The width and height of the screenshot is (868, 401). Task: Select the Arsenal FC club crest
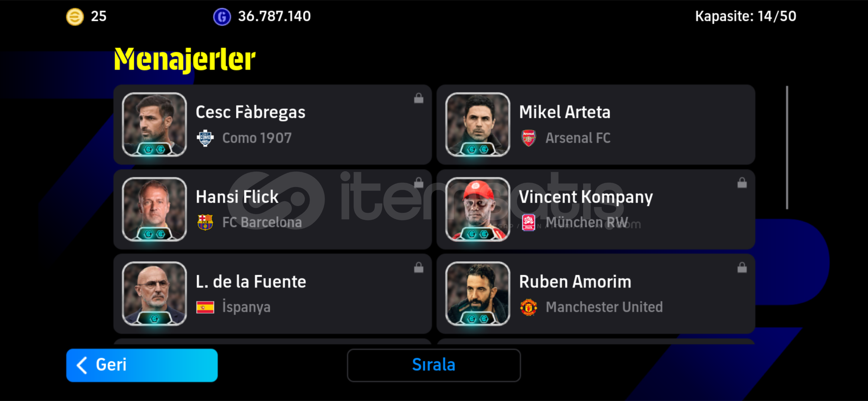pos(529,138)
